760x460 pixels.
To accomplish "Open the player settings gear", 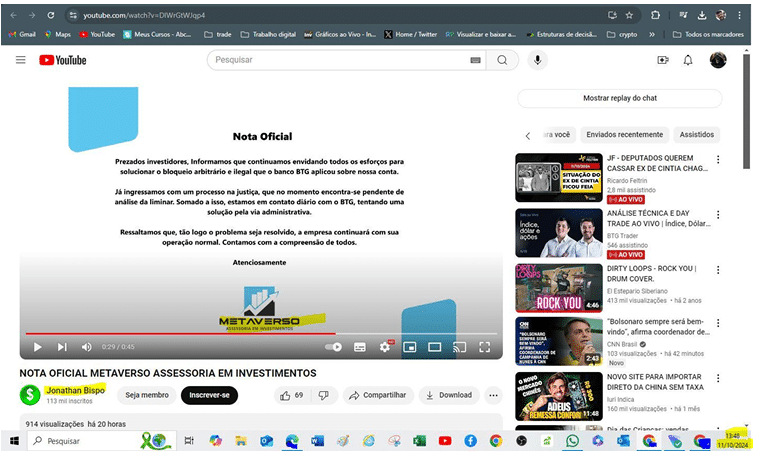I will (385, 347).
